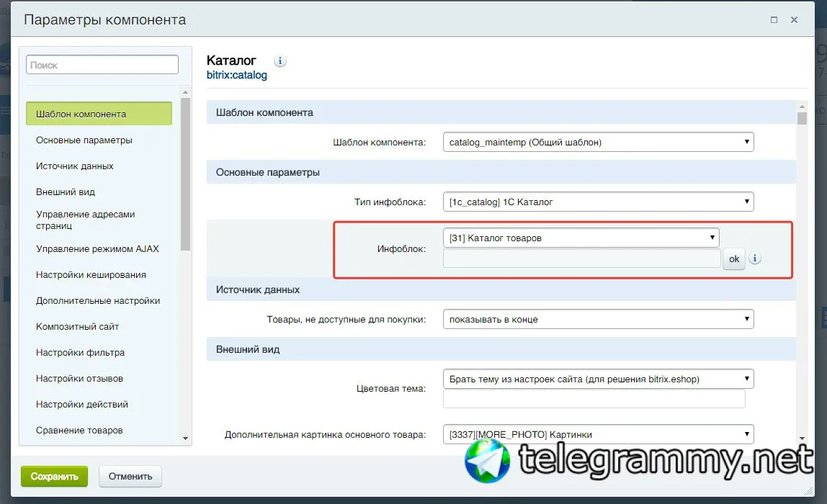
Task: Click the info icon next to Каталог title
Action: (x=280, y=61)
